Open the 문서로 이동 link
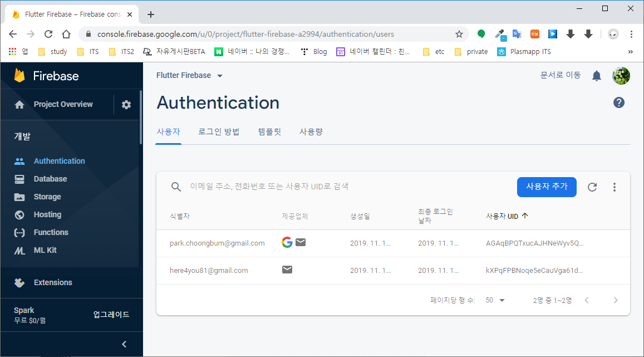Image resolution: width=644 pixels, height=357 pixels. tap(560, 75)
